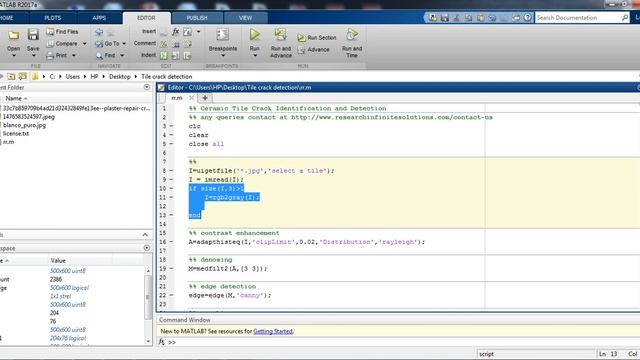The height and width of the screenshot is (360, 640).
Task: Open Workspace panel actions menu
Action: pyautogui.click(x=147, y=248)
